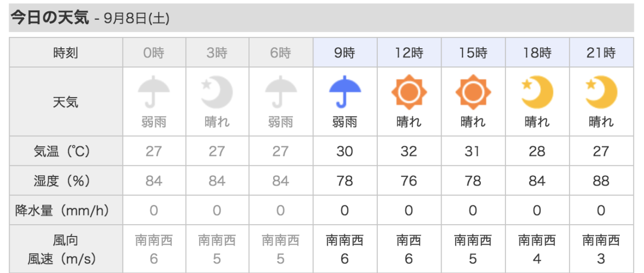Viewport: 644px width, 273px height.
Task: Click the 32 temperature at 12時
Action: [x=409, y=151]
